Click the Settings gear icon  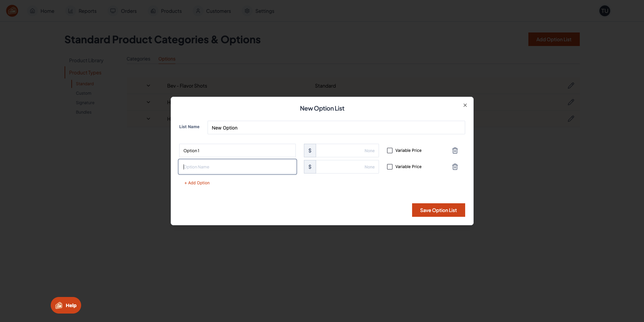coord(247,11)
